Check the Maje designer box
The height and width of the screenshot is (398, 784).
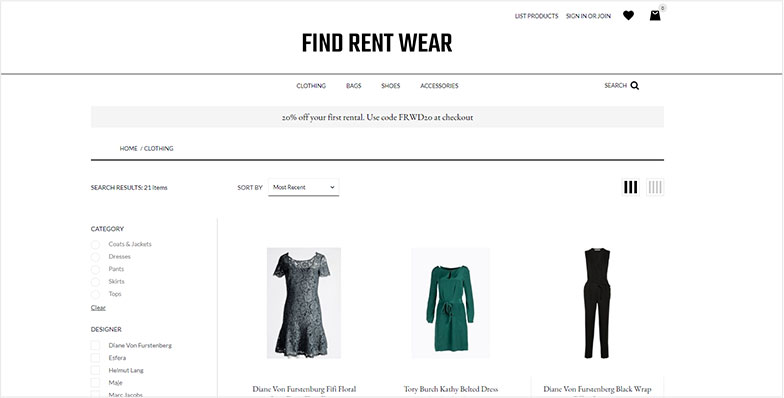tap(95, 383)
